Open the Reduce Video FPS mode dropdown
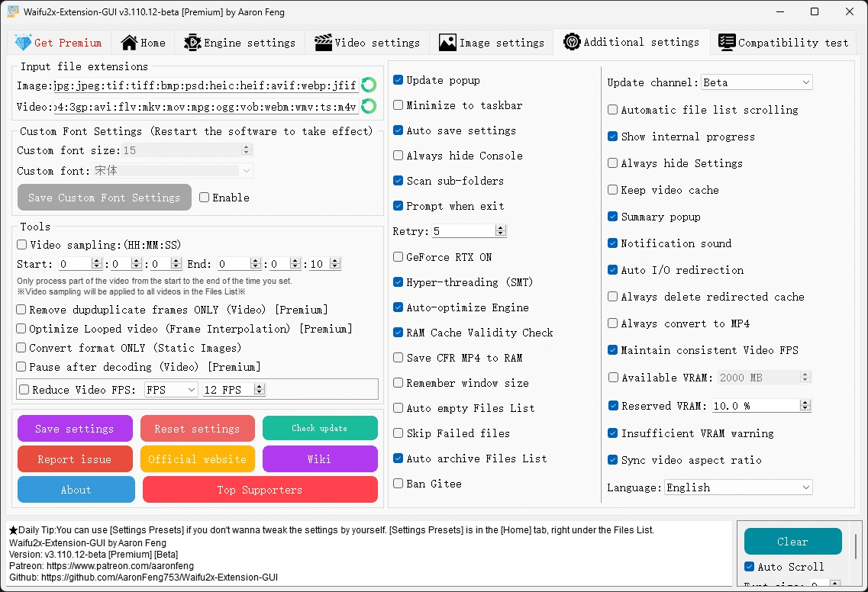This screenshot has width=868, height=592. point(170,390)
